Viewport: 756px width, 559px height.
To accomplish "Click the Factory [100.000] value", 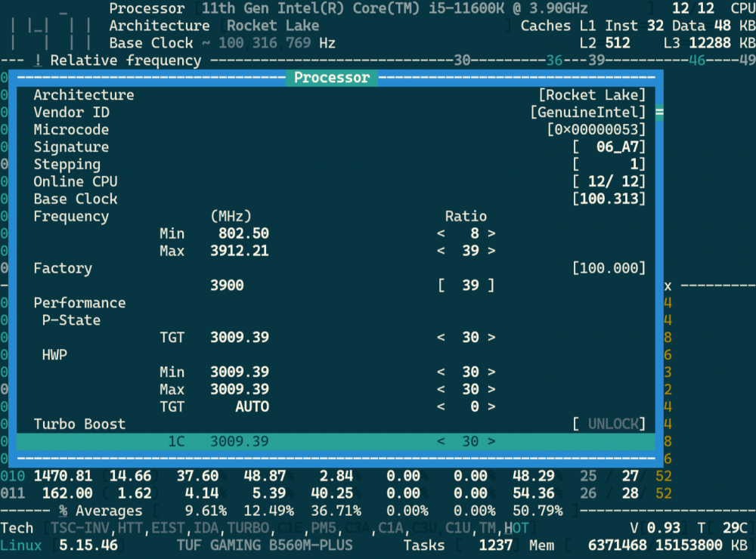I will click(x=609, y=268).
